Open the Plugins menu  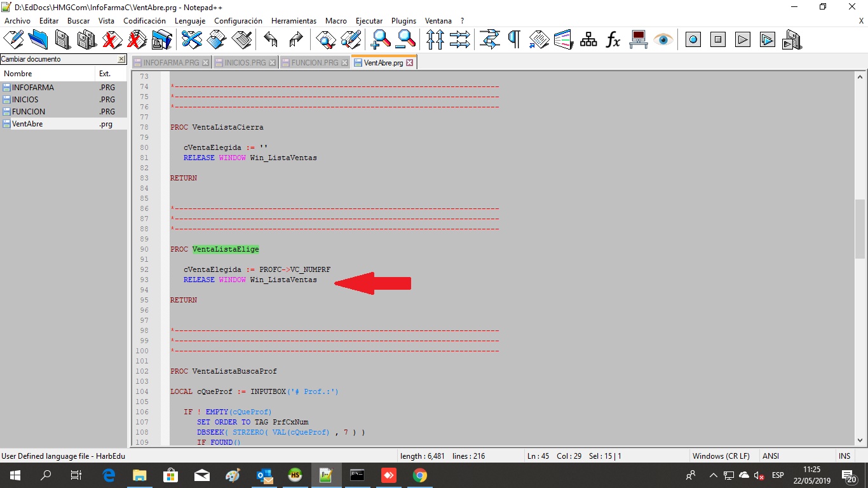coord(403,21)
